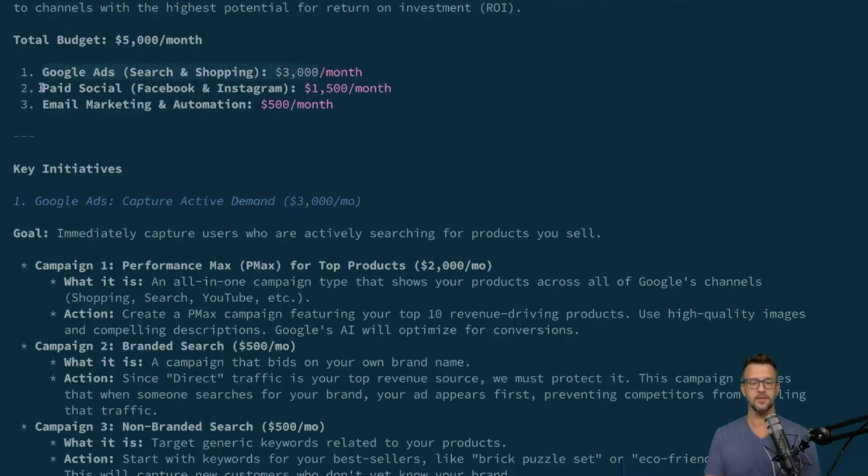Viewport: 868px width, 476px height.
Task: Click the pink "$3,000/month" amount
Action: (x=318, y=72)
